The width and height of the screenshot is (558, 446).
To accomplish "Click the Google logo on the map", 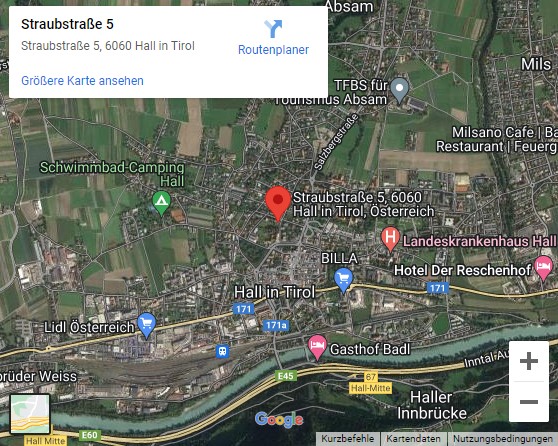I will 279,420.
